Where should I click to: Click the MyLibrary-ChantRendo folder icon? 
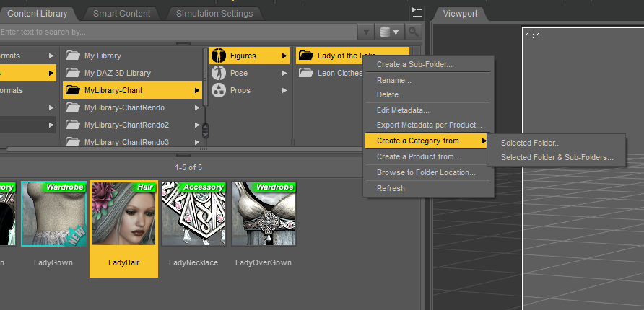pos(73,107)
